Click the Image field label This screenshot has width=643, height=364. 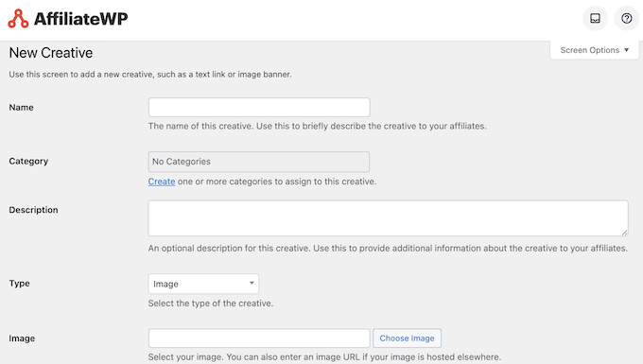(x=22, y=338)
